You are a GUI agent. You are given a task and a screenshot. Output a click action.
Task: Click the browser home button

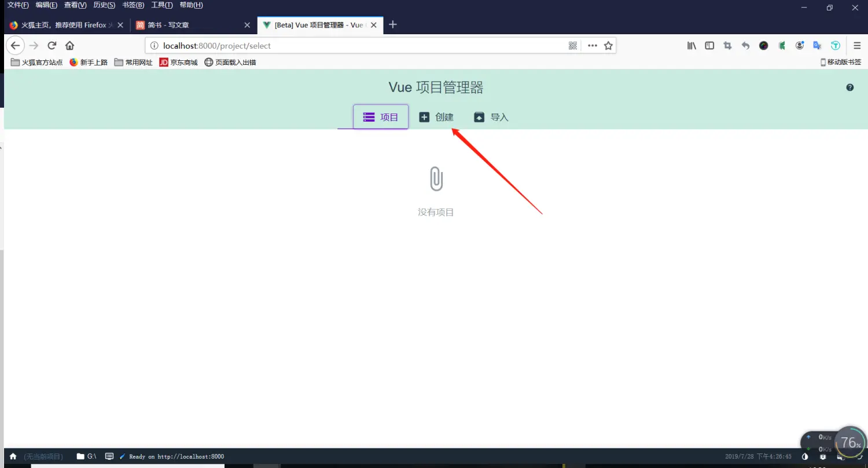[x=69, y=46]
